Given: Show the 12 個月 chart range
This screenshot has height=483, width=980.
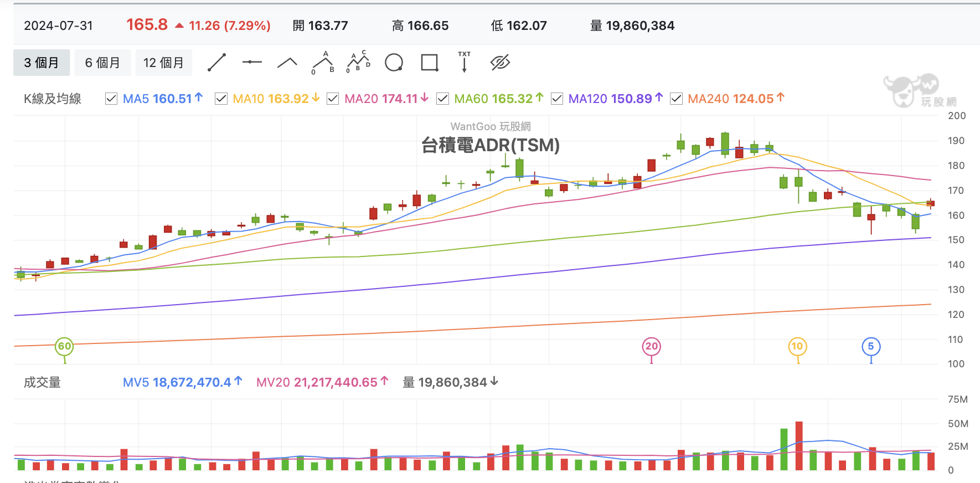Looking at the screenshot, I should [x=163, y=63].
